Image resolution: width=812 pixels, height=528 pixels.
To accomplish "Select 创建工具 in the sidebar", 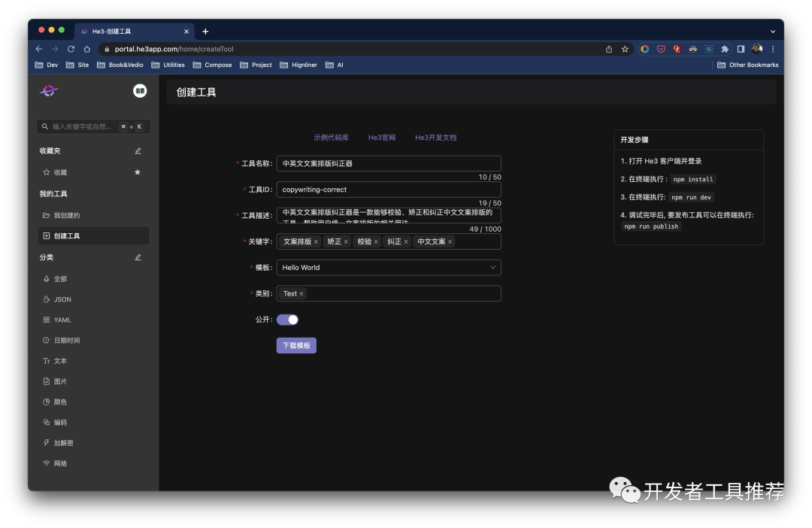I will [94, 235].
